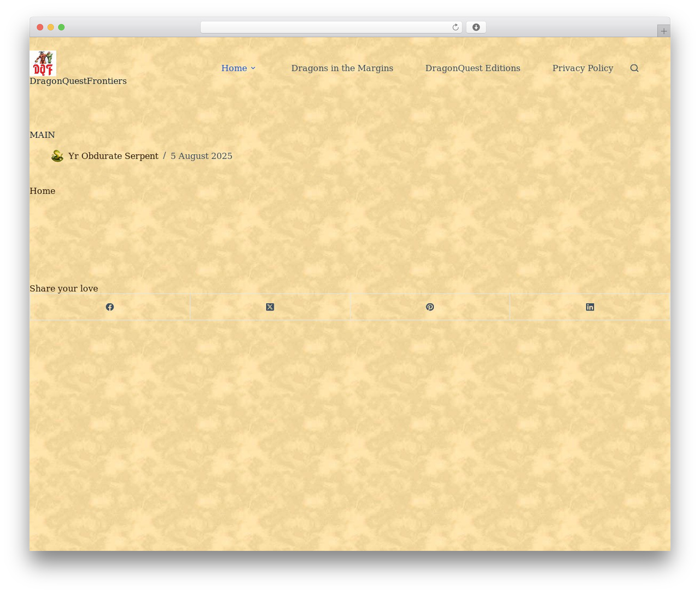700x593 pixels.
Task: Click the date 5 August 2025
Action: [x=201, y=156]
